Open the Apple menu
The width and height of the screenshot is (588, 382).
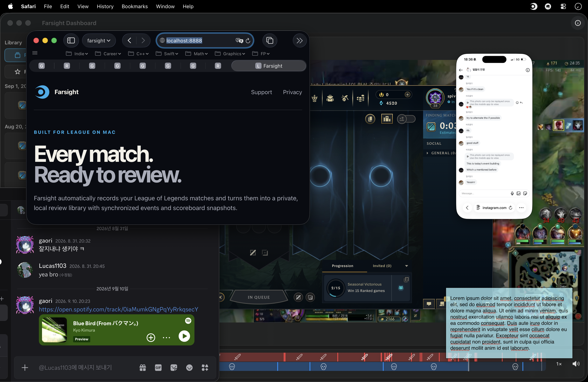(10, 6)
